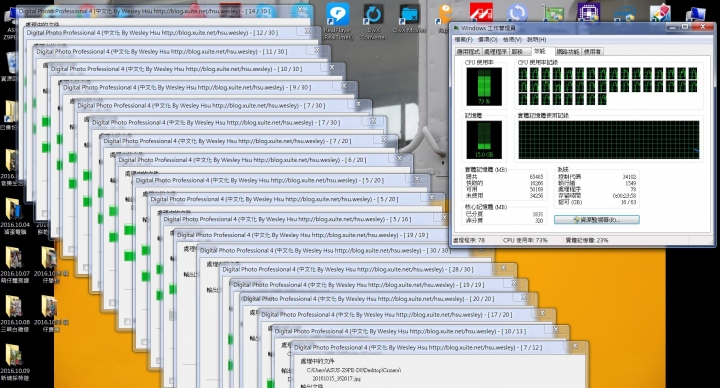Select the 2016.10.07 desktop folder
Screen dimensions: 720x388
pos(15,264)
